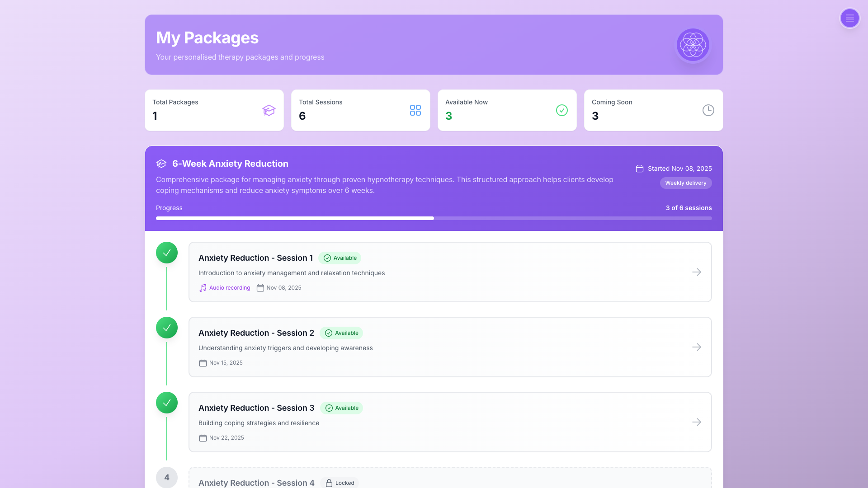The image size is (868, 488).
Task: Click the Available badge on Session 2
Action: [341, 333]
